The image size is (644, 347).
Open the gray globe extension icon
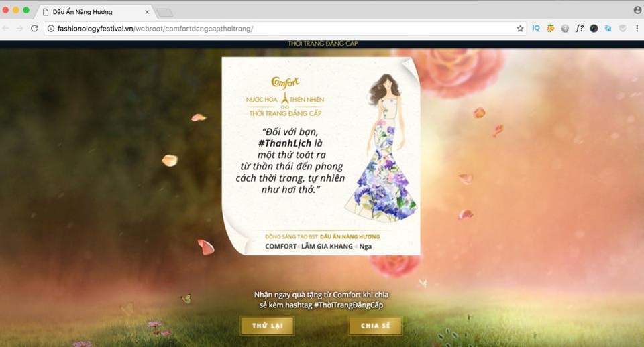coord(565,29)
